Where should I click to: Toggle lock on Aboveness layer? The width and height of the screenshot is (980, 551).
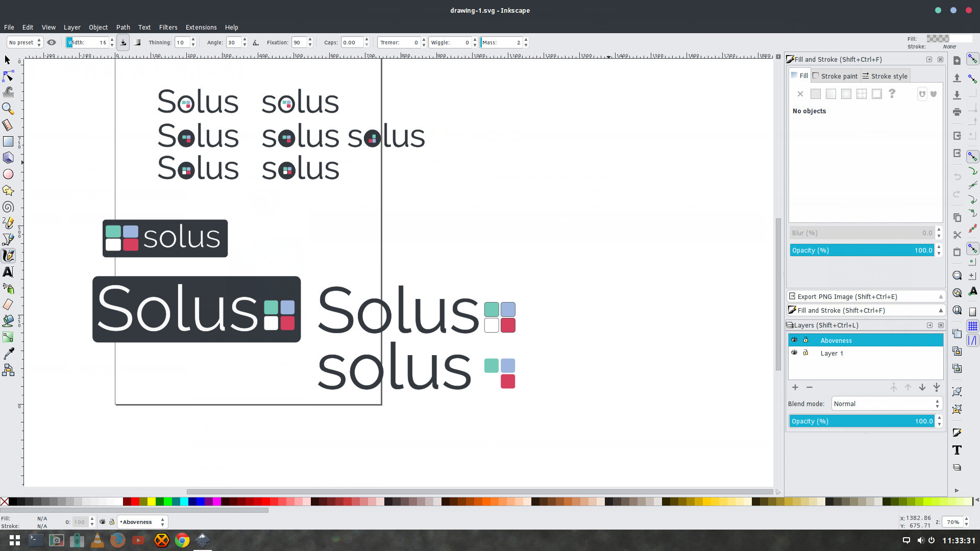tap(805, 340)
